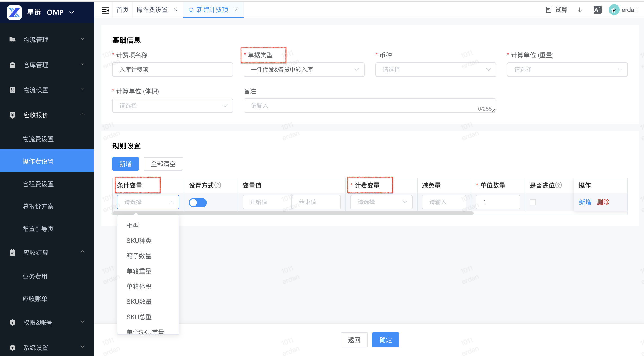Switch to the 首页 tab
This screenshot has width=644, height=356.
coord(122,10)
